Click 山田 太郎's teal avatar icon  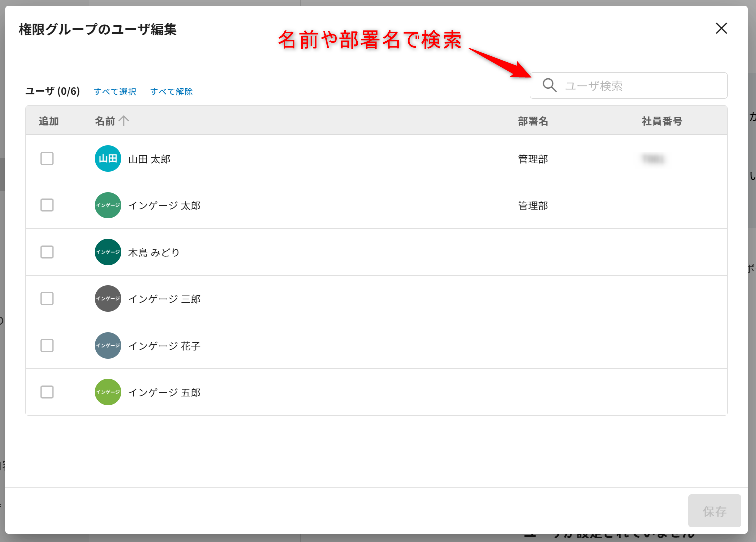coord(108,159)
